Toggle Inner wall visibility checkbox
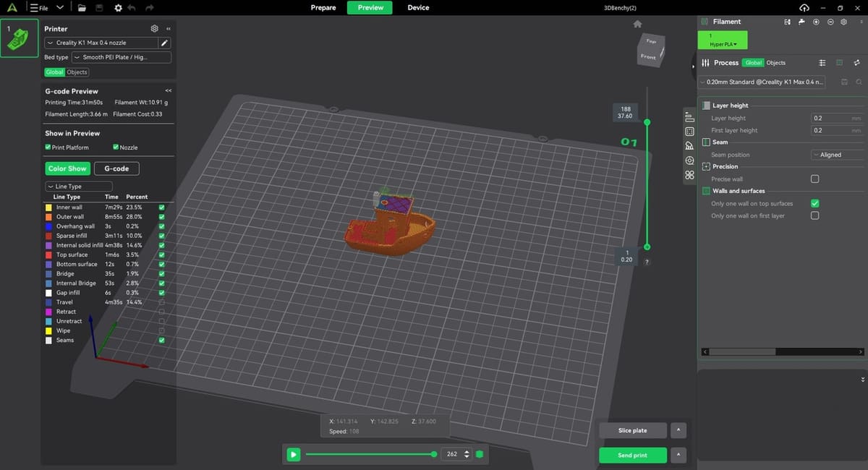Image resolution: width=868 pixels, height=470 pixels. pos(161,207)
